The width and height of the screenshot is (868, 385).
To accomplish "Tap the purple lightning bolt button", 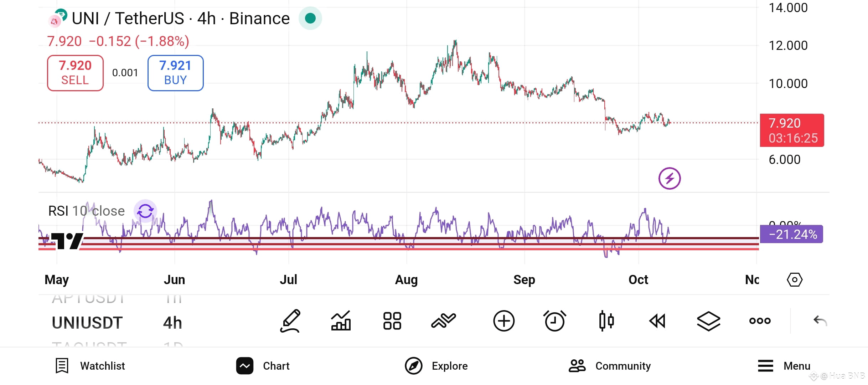I will (670, 178).
